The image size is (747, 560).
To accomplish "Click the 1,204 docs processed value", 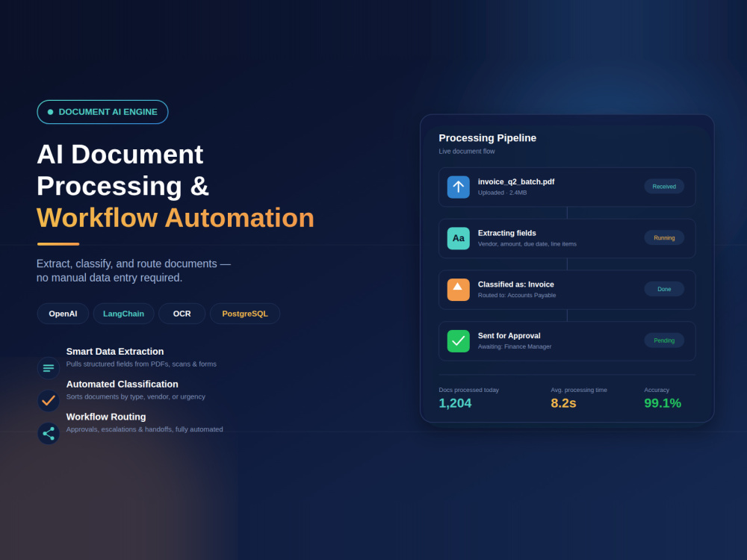I will 455,403.
